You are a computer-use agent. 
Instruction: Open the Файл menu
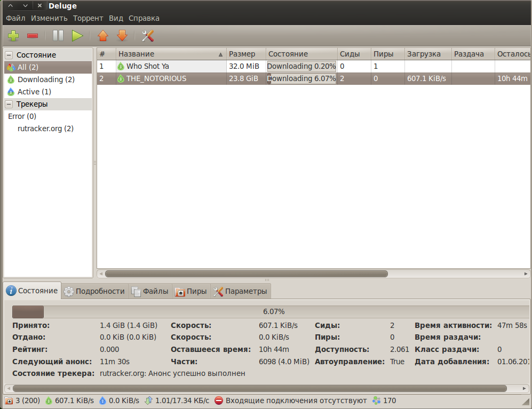coord(15,18)
